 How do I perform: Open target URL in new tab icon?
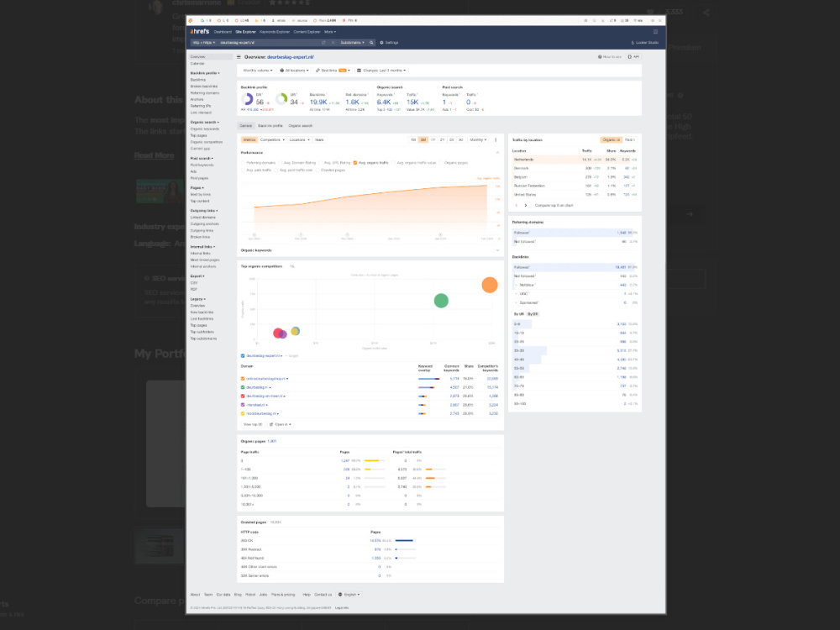click(x=323, y=42)
